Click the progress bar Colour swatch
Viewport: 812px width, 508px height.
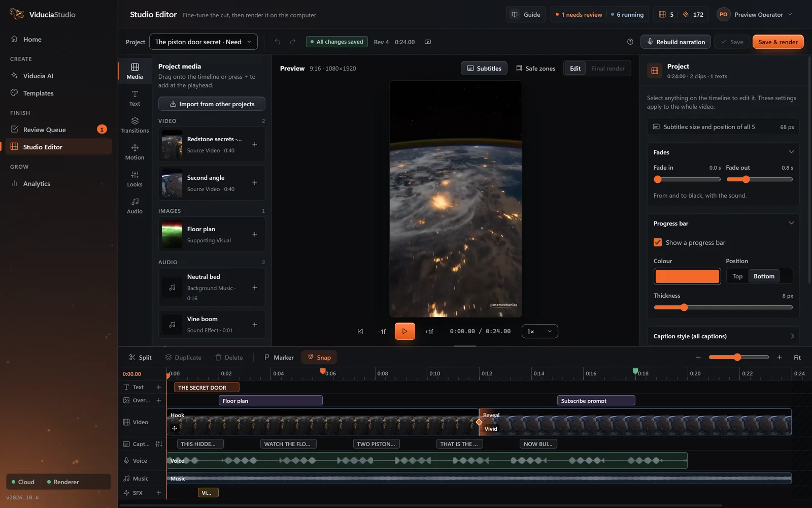coord(687,276)
